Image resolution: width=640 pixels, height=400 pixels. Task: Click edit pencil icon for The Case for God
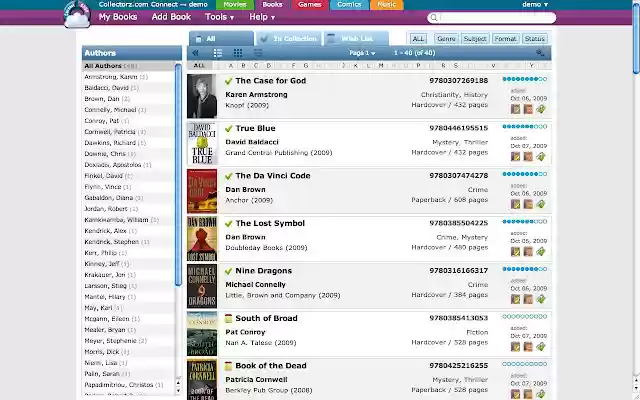(x=516, y=109)
